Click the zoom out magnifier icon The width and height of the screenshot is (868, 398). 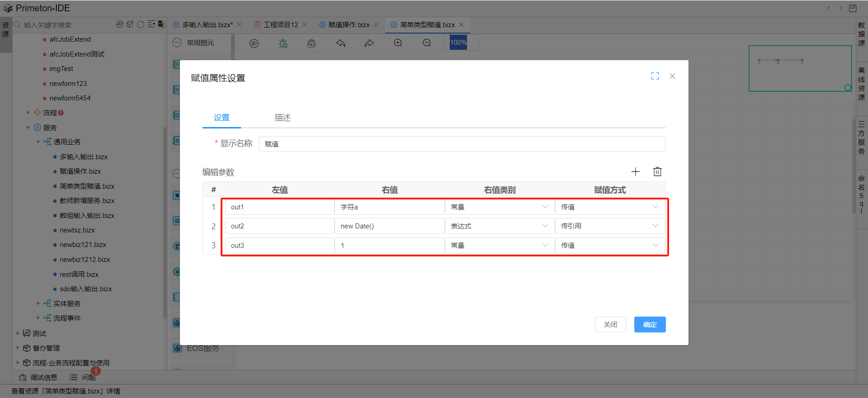coord(427,43)
